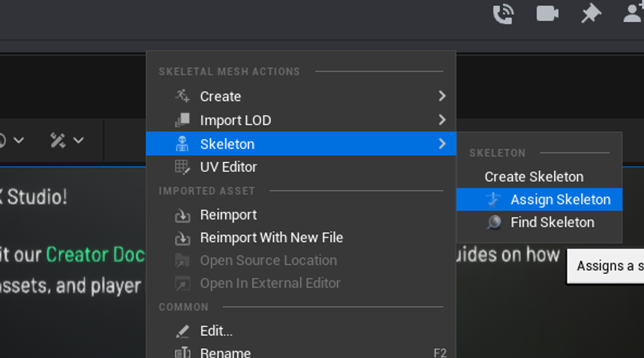Click the Import LOD stacked-squares icon
Viewport: 644px width, 358px height.
click(x=182, y=120)
